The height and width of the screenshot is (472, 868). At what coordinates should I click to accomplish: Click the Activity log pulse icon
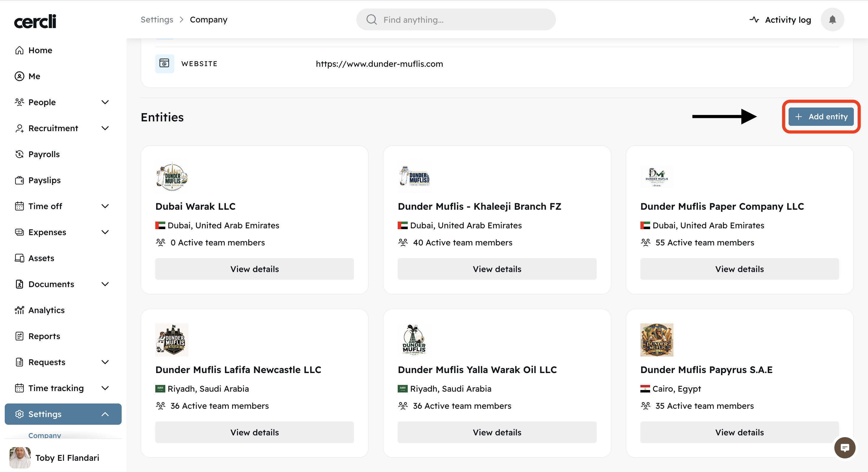[754, 19]
